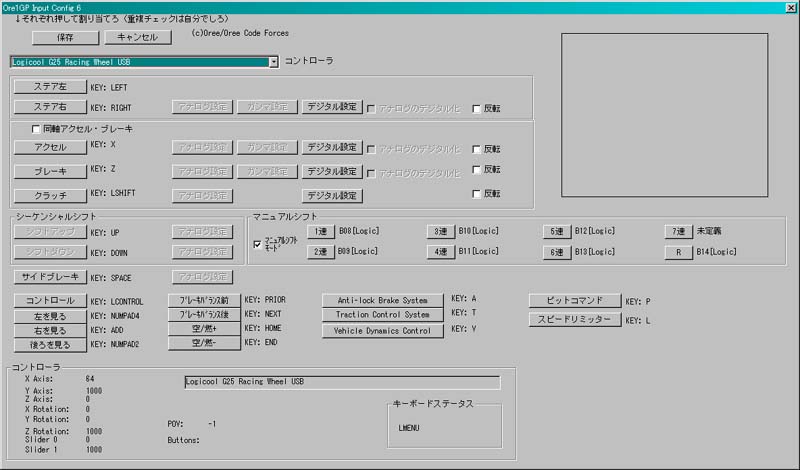
Task: Assign the 1速 gear button
Action: pos(320,232)
